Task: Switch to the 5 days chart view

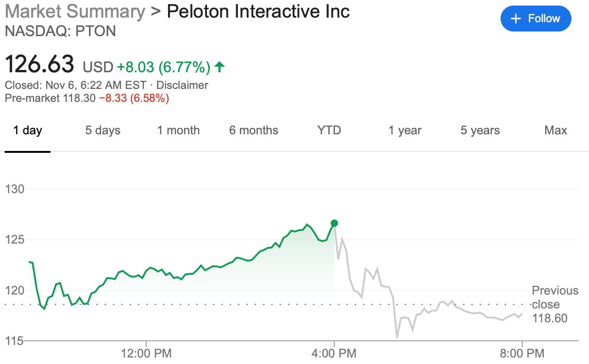Action: click(103, 131)
